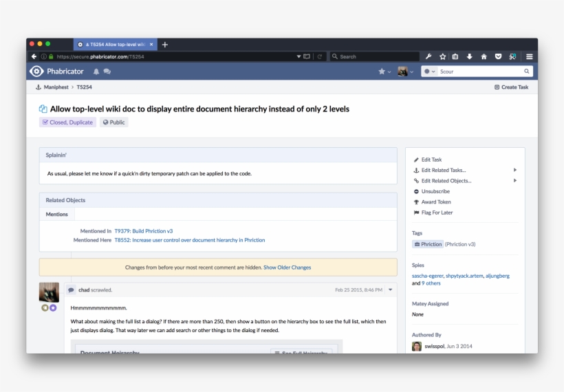The height and width of the screenshot is (392, 564).
Task: Open the Firefox hamburger menu
Action: coord(530,56)
